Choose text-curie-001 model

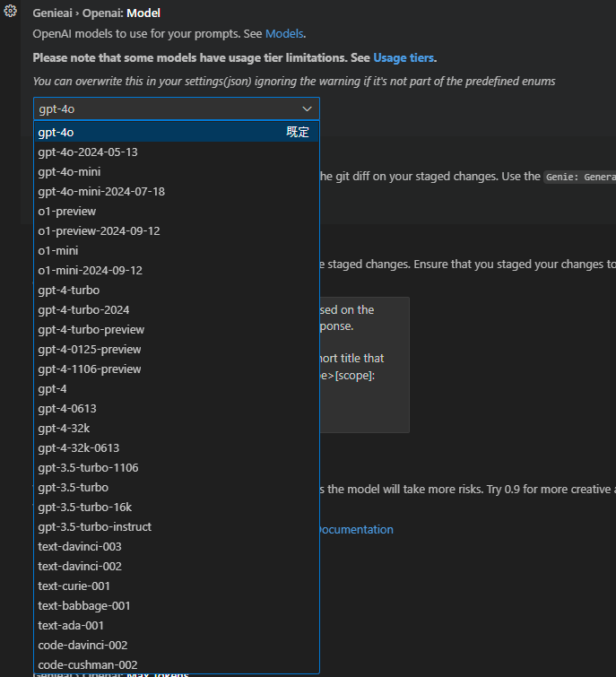pyautogui.click(x=74, y=586)
